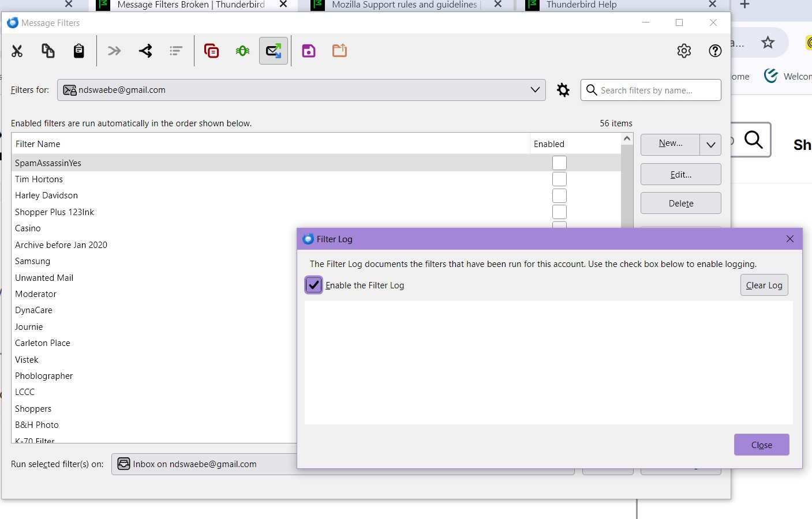Open help via question mark icon
812x519 pixels.
715,51
